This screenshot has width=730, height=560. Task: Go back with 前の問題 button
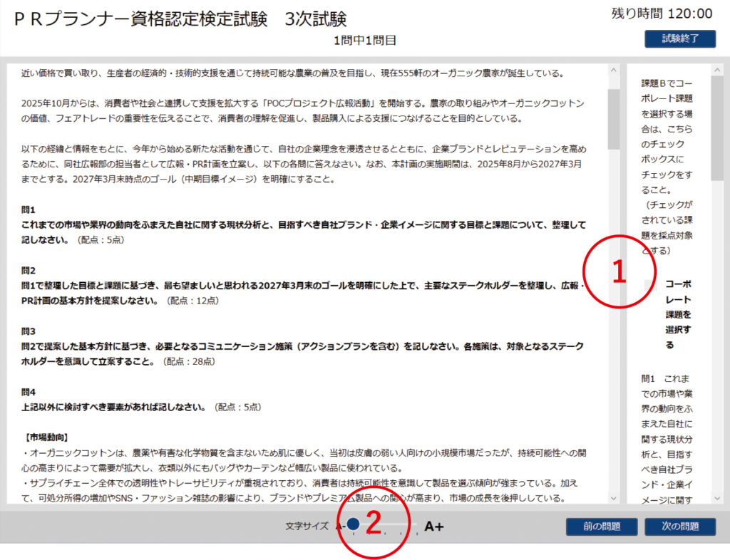point(601,527)
